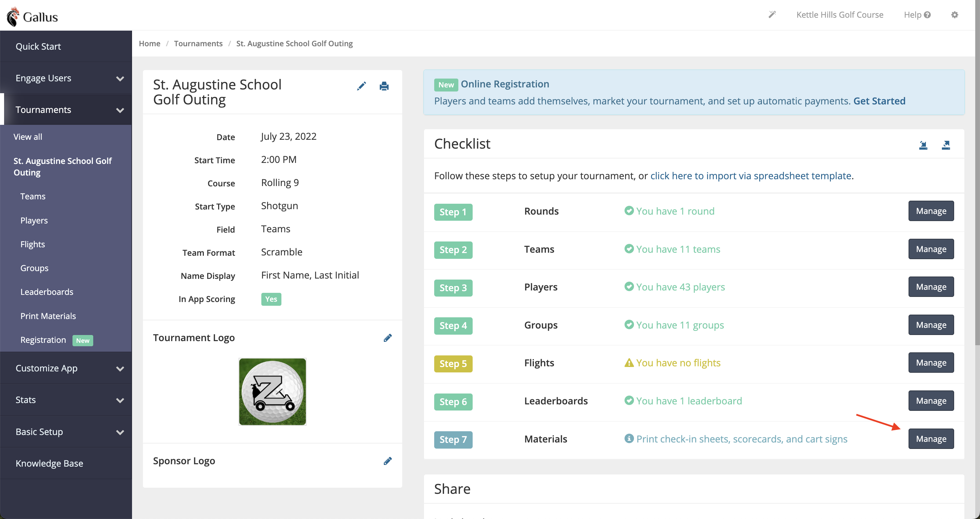
Task: Click the Step 1 green badge
Action: pos(453,212)
